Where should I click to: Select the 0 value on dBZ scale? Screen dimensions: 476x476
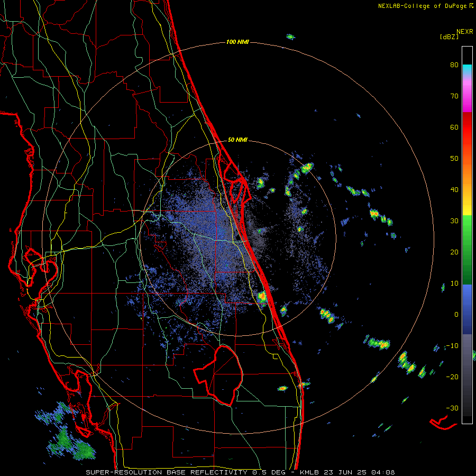pyautogui.click(x=456, y=315)
